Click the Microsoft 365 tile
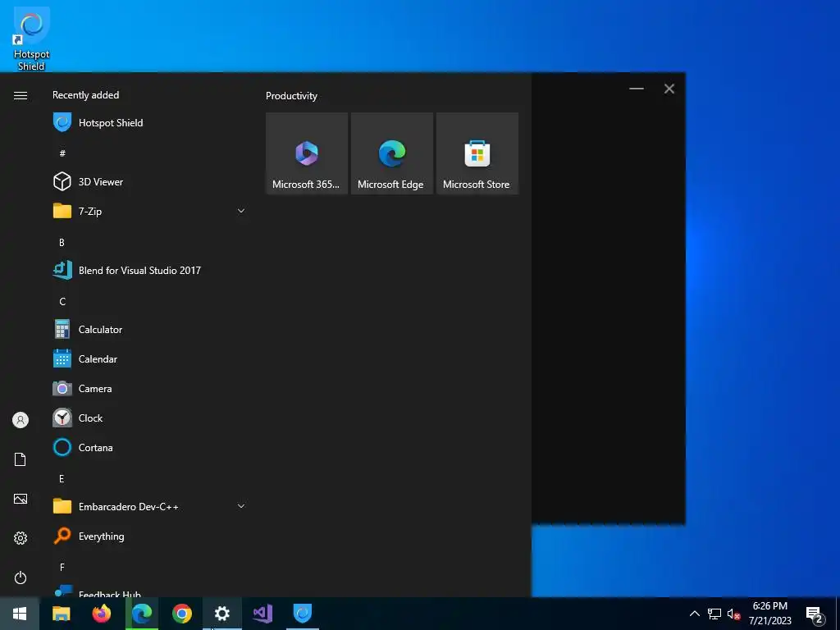This screenshot has width=840, height=630. tap(307, 153)
